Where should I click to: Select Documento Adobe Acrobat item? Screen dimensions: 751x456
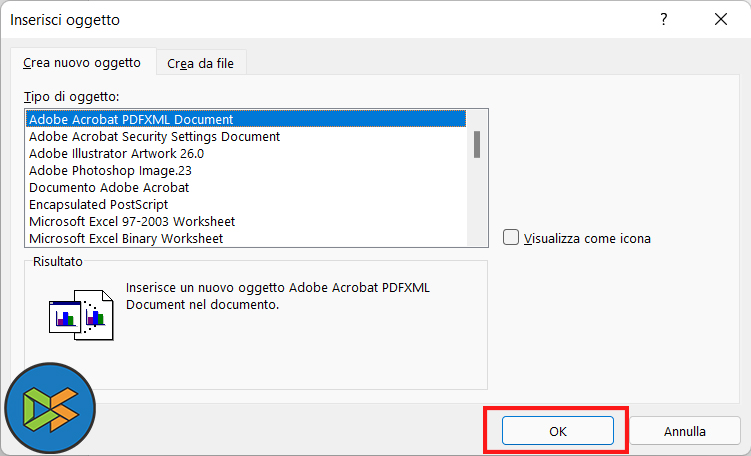109,187
